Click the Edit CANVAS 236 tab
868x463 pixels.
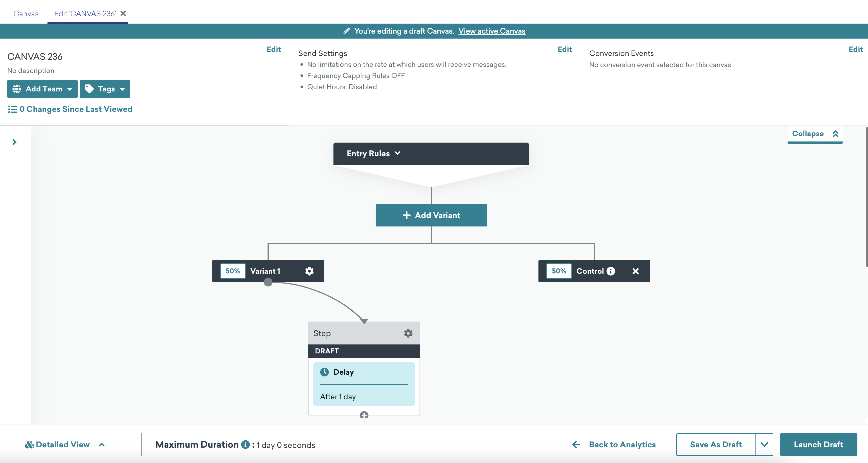tap(85, 13)
